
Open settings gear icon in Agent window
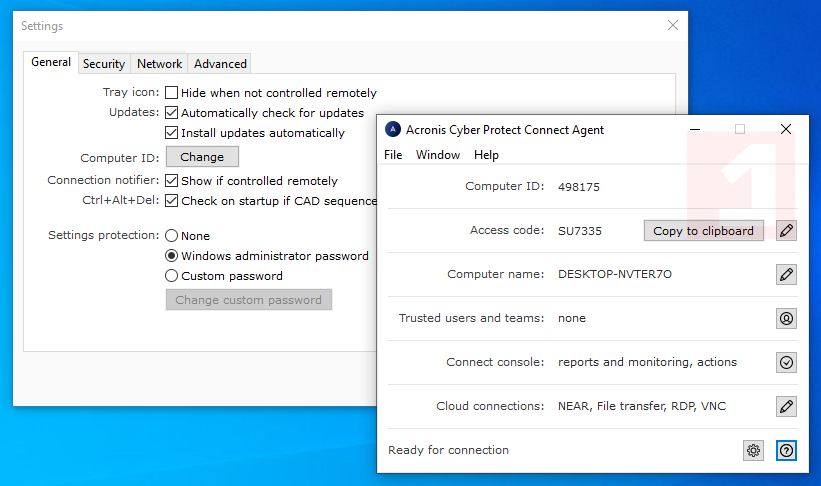coord(753,450)
